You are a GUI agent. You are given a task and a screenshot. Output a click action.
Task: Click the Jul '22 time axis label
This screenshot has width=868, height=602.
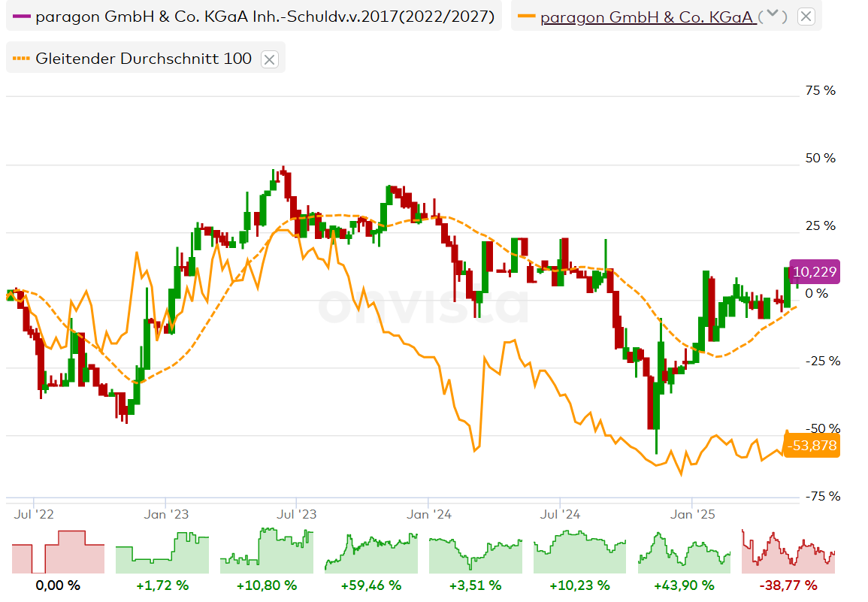pyautogui.click(x=34, y=515)
